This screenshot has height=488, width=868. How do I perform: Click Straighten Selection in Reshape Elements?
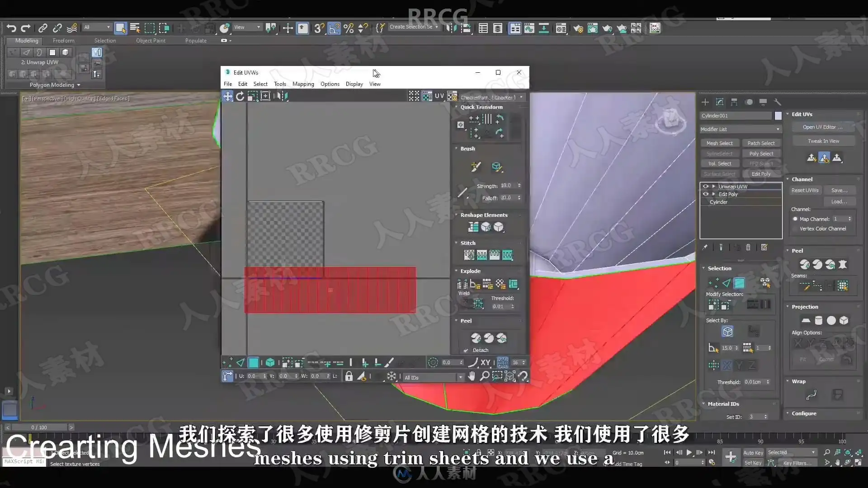tap(473, 227)
